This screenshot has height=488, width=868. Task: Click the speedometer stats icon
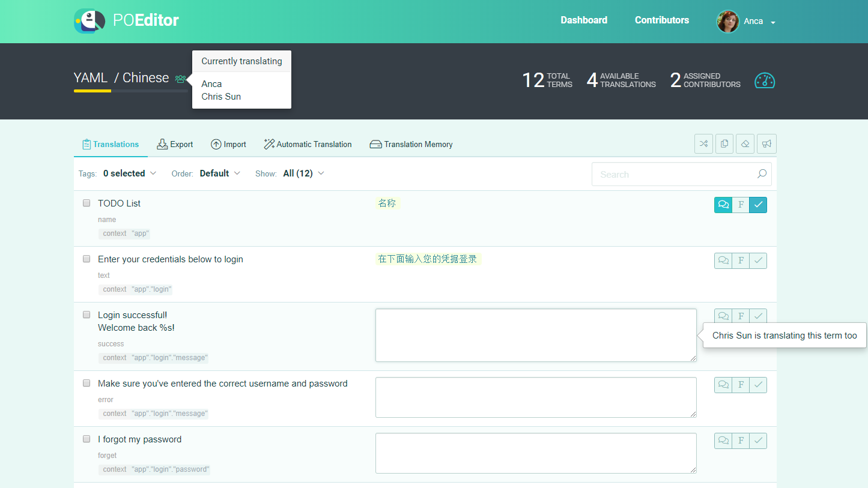764,80
